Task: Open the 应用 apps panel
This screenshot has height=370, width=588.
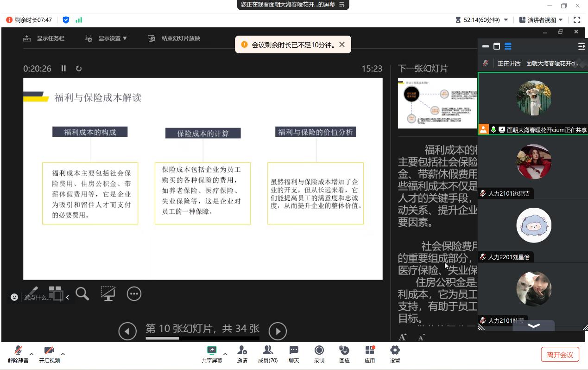Action: pyautogui.click(x=369, y=353)
